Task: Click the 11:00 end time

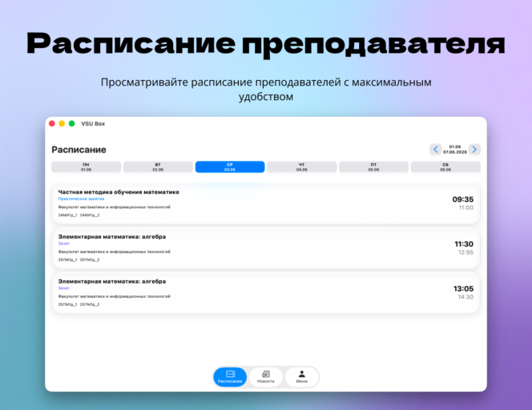Action: [x=466, y=208]
